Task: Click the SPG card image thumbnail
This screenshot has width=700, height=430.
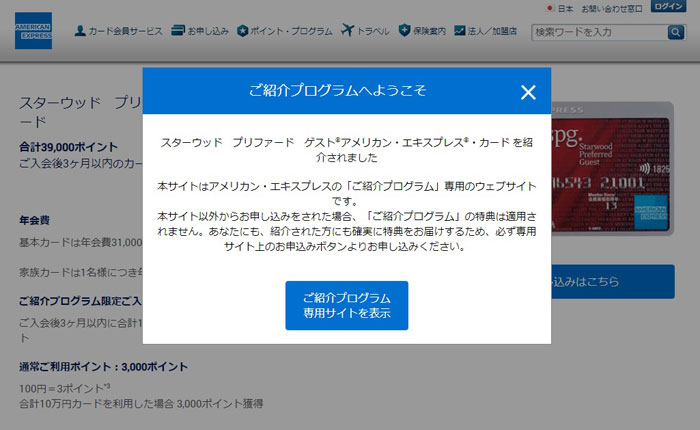Action: coord(612,168)
